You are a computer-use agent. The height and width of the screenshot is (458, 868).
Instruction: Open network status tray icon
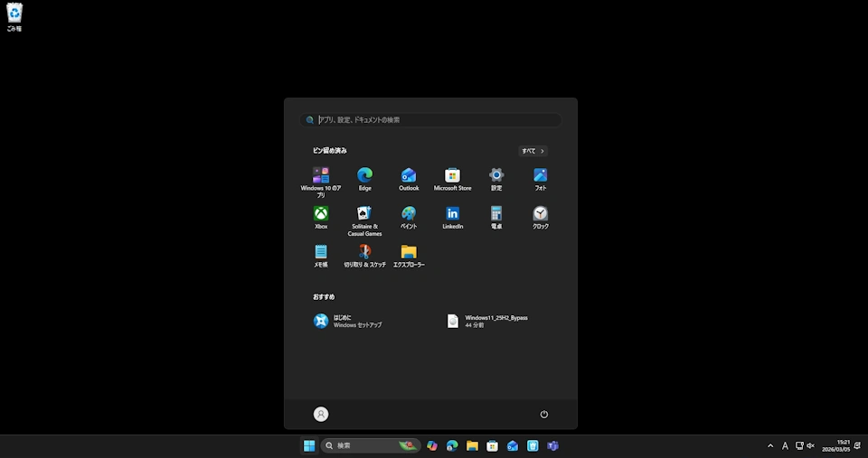pyautogui.click(x=799, y=446)
